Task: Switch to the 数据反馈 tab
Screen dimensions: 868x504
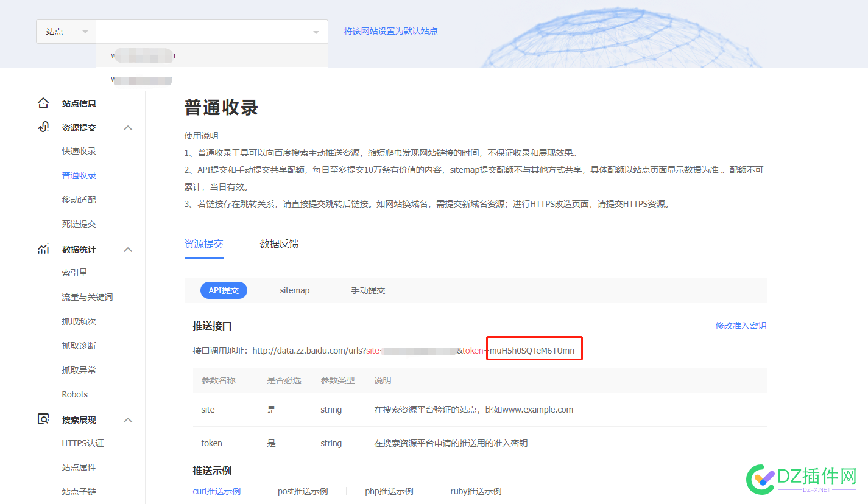Action: [279, 244]
